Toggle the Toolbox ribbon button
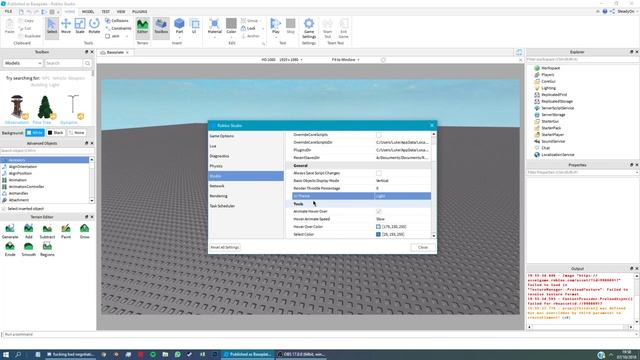 [161, 27]
